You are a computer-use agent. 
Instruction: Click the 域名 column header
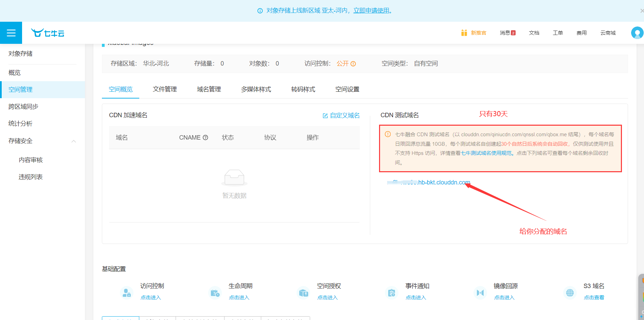pyautogui.click(x=122, y=138)
